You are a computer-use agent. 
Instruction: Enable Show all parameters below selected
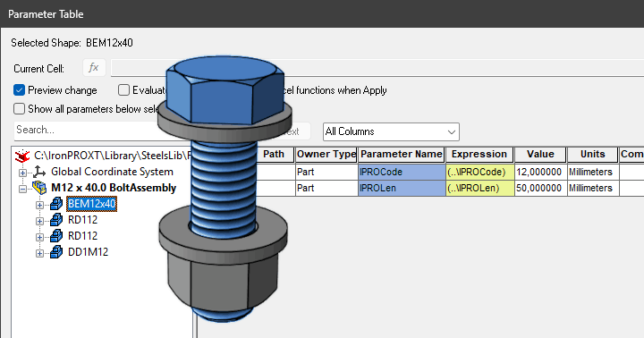click(x=20, y=109)
